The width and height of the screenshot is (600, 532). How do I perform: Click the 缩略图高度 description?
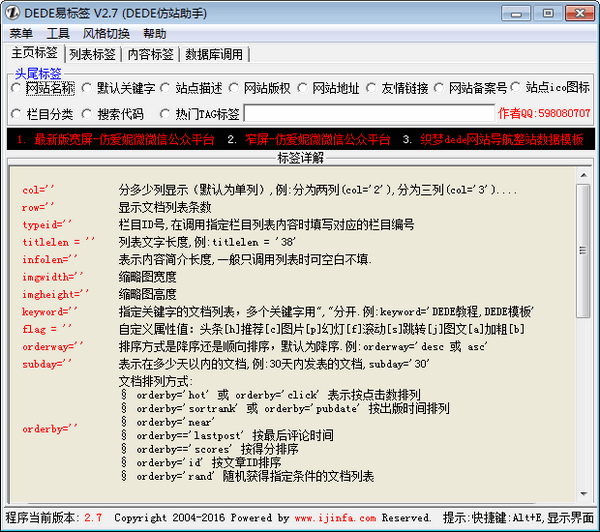(147, 294)
